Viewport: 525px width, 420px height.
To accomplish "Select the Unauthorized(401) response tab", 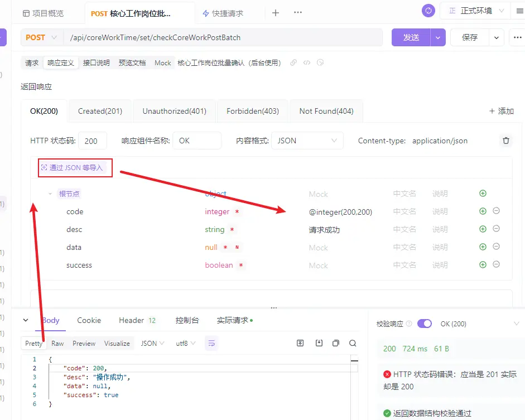I will [175, 111].
